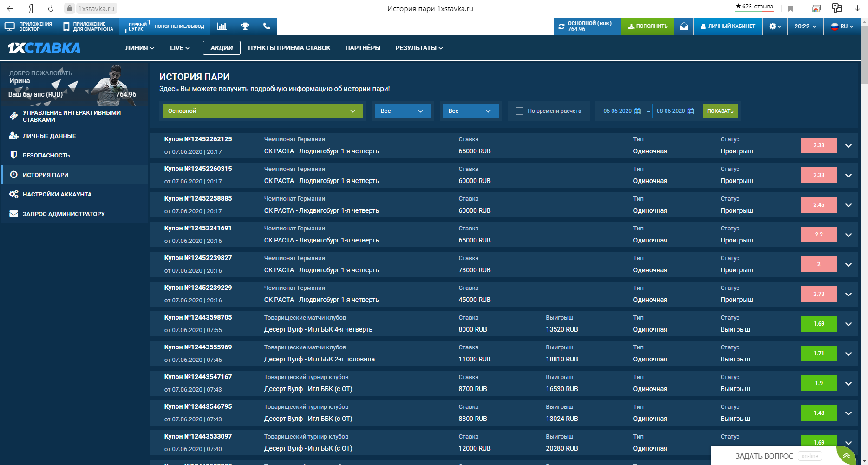
Task: Click the red 2.33 odds badge of the first coupon
Action: (x=818, y=145)
